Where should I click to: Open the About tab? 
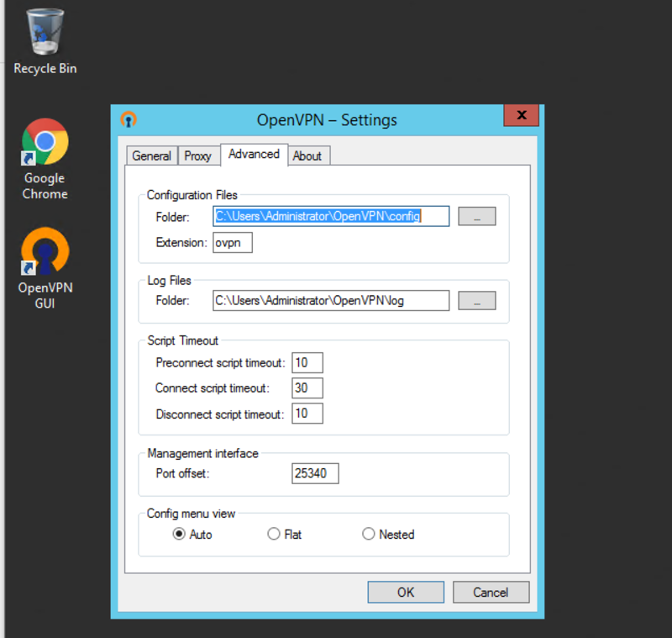pyautogui.click(x=307, y=156)
